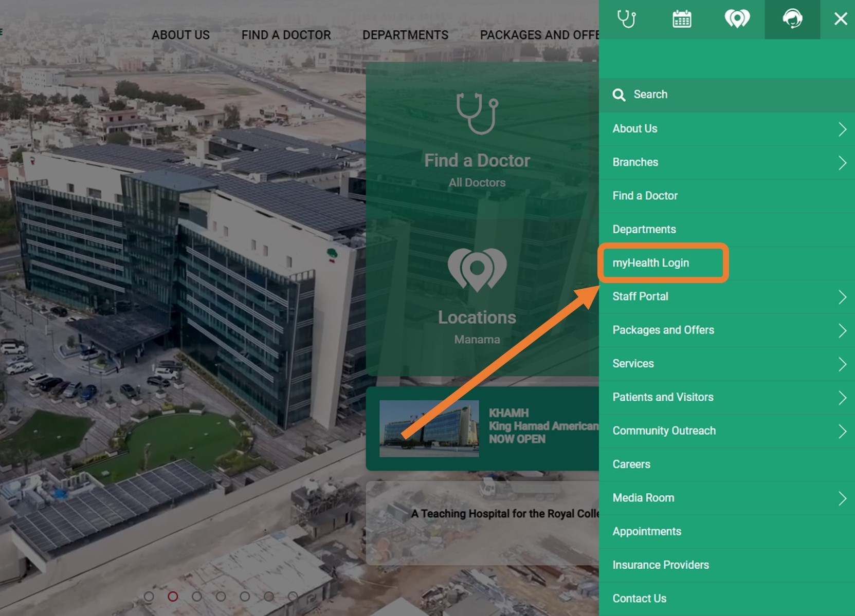Open the calendar appointments icon
This screenshot has height=616, width=855.
click(x=682, y=19)
